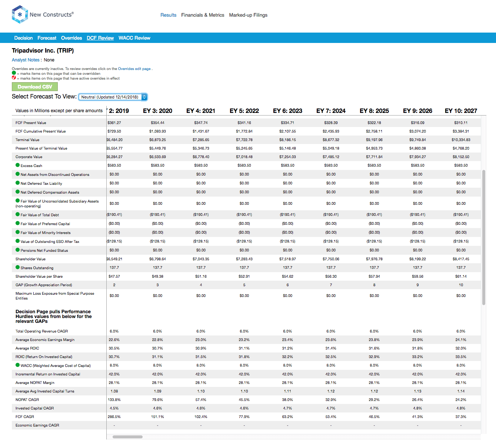Image resolution: width=496 pixels, height=448 pixels.
Task: Click the Invested Capital CAGR row label
Action: coord(34,408)
